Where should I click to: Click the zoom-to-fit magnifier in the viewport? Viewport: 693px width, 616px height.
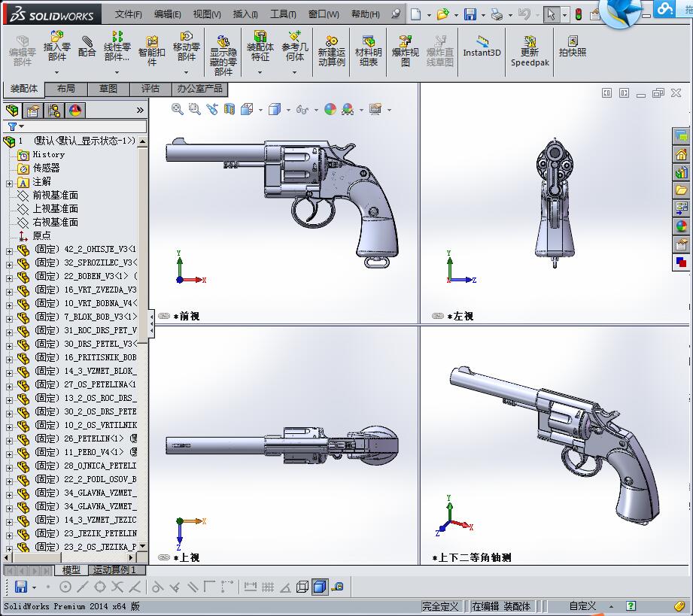click(178, 109)
